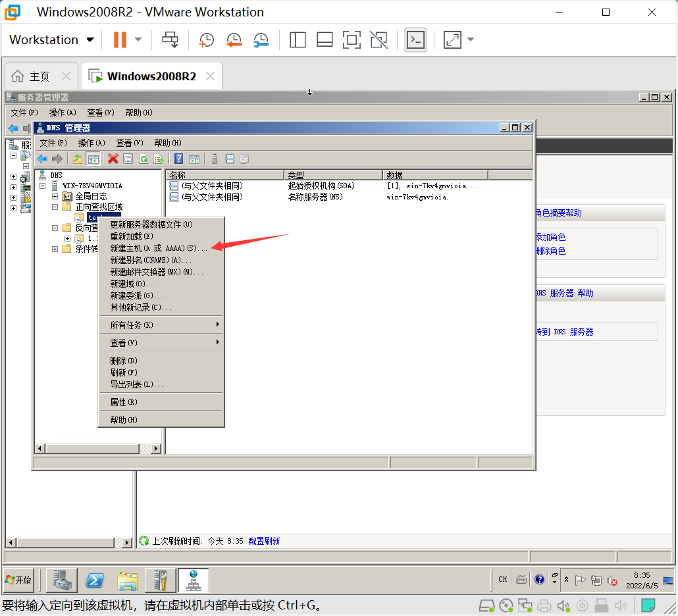The height and width of the screenshot is (616, 678).
Task: Expand the 条件转发器 tree node
Action: click(x=55, y=249)
